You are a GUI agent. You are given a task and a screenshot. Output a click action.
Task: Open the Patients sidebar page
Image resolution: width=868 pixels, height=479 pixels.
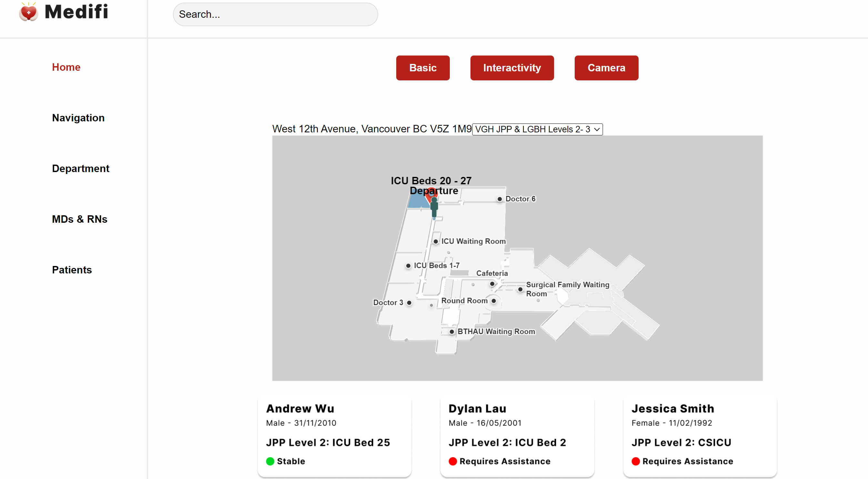[x=72, y=270]
